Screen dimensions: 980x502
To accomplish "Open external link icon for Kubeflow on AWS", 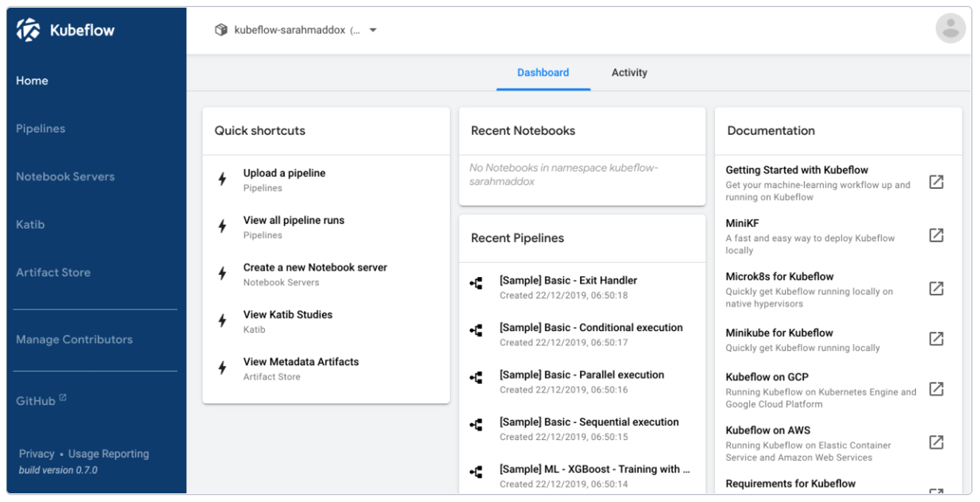I will (937, 442).
